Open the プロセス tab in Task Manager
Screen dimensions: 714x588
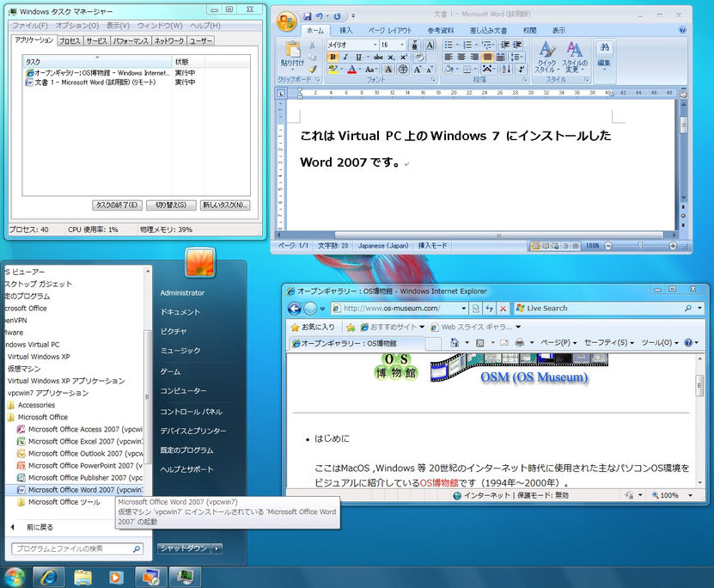point(70,41)
